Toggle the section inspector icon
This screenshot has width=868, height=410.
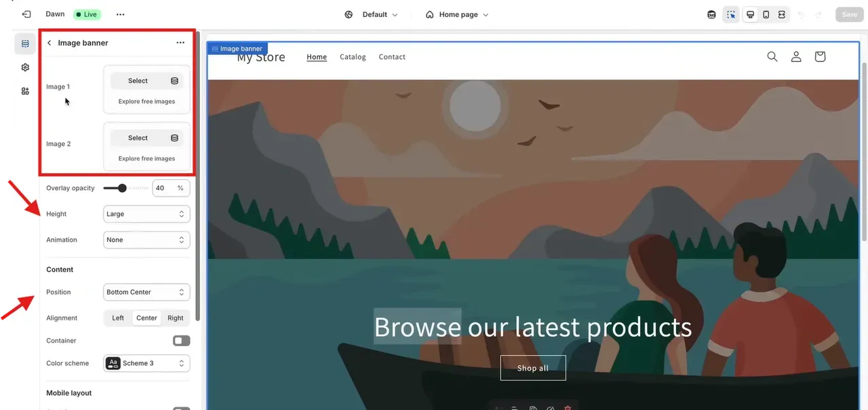pyautogui.click(x=730, y=14)
